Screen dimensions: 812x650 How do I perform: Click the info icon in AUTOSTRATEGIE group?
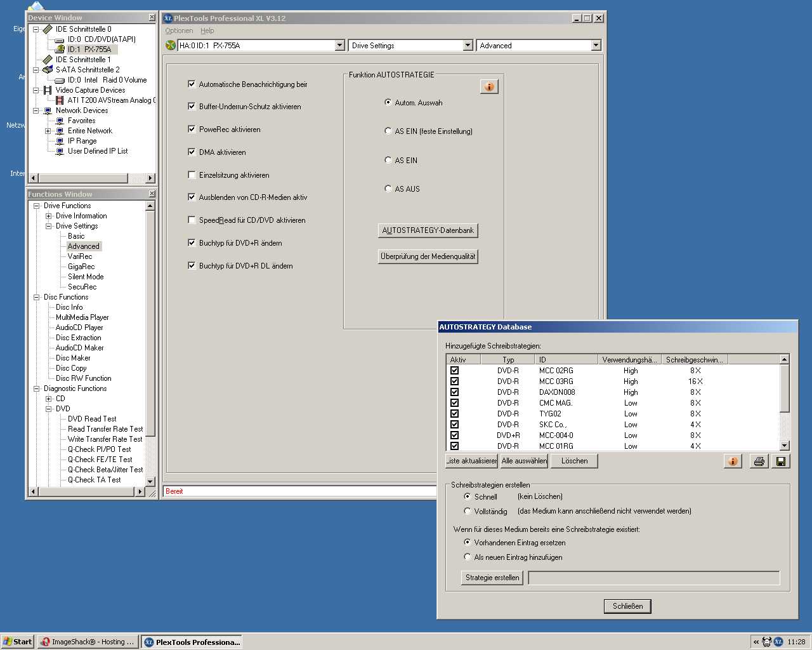[x=489, y=86]
